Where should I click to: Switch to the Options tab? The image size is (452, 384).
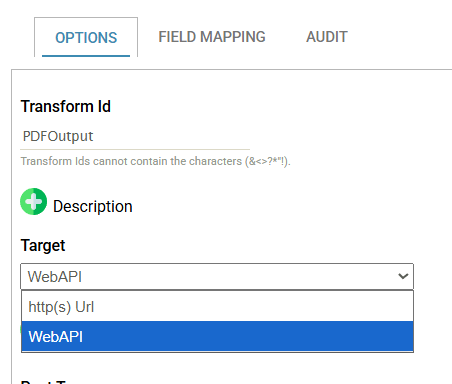(86, 37)
